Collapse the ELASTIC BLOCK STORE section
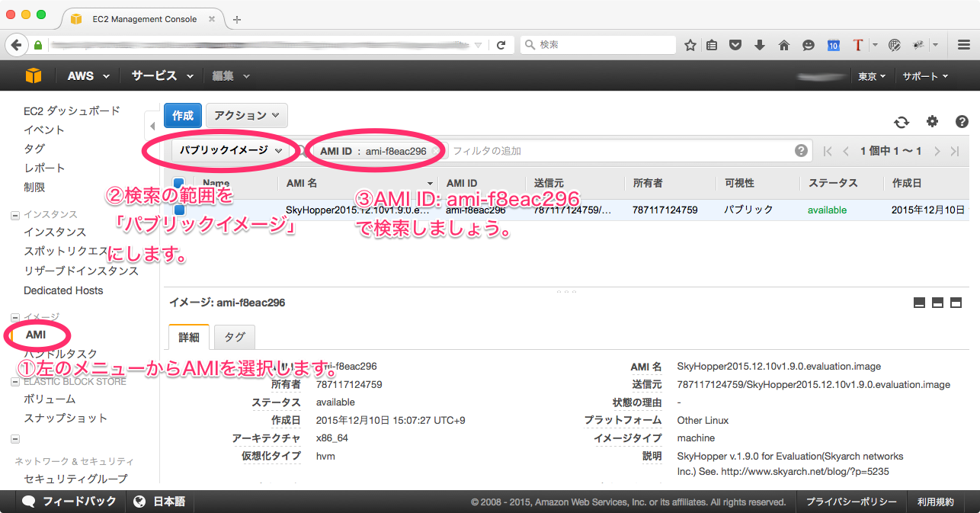The height and width of the screenshot is (513, 980). (x=15, y=381)
